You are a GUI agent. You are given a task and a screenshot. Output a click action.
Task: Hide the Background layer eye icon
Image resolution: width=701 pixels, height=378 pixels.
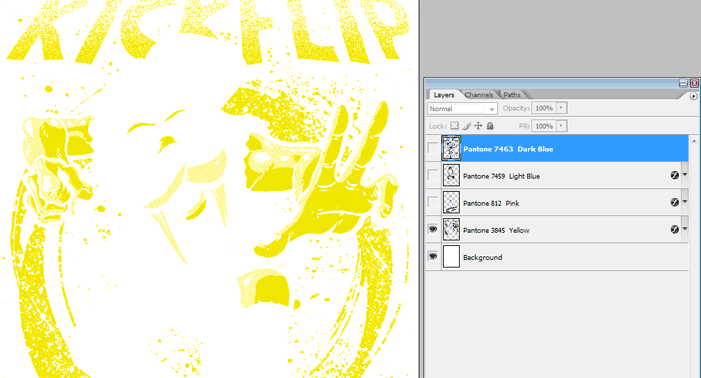(x=433, y=256)
